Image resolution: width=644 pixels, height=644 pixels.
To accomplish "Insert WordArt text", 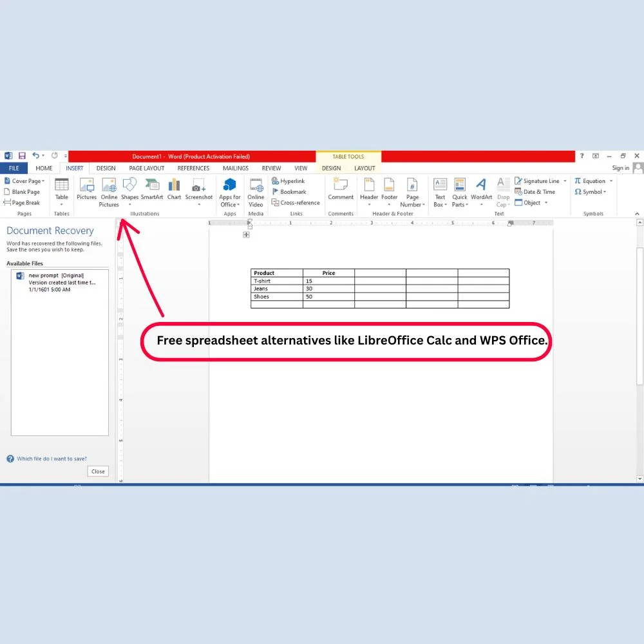I will (x=481, y=191).
